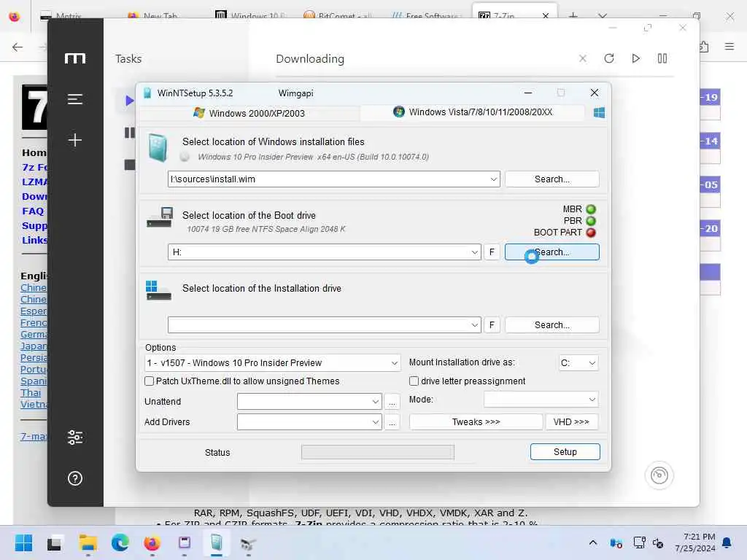
Task: Delete all tasks with the X icon in the Motrix toolbar
Action: pos(583,58)
